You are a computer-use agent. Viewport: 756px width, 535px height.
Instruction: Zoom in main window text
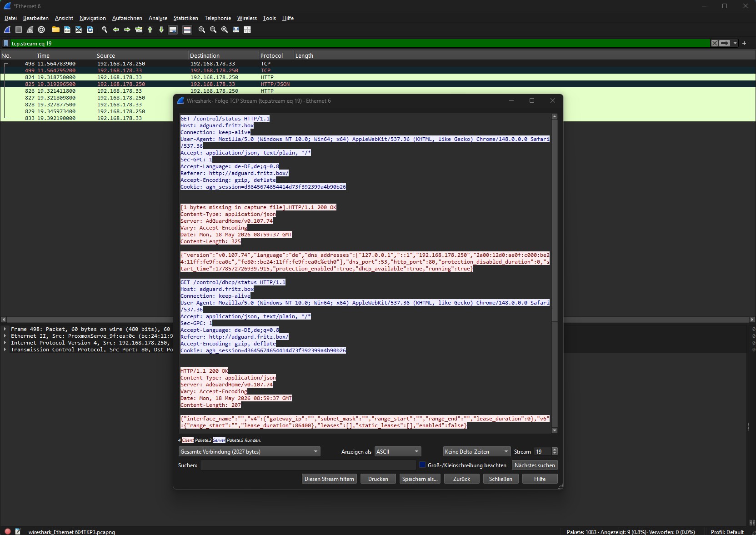(202, 30)
